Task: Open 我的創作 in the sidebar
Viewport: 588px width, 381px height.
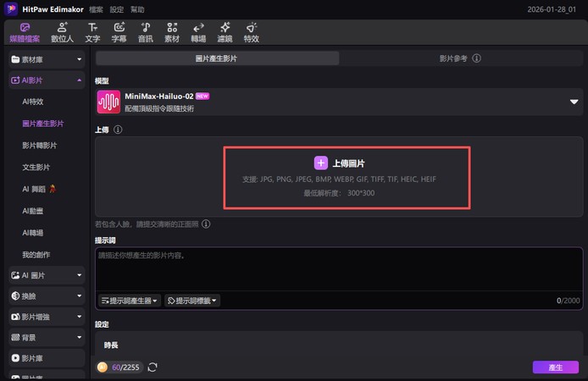Action: [x=36, y=255]
